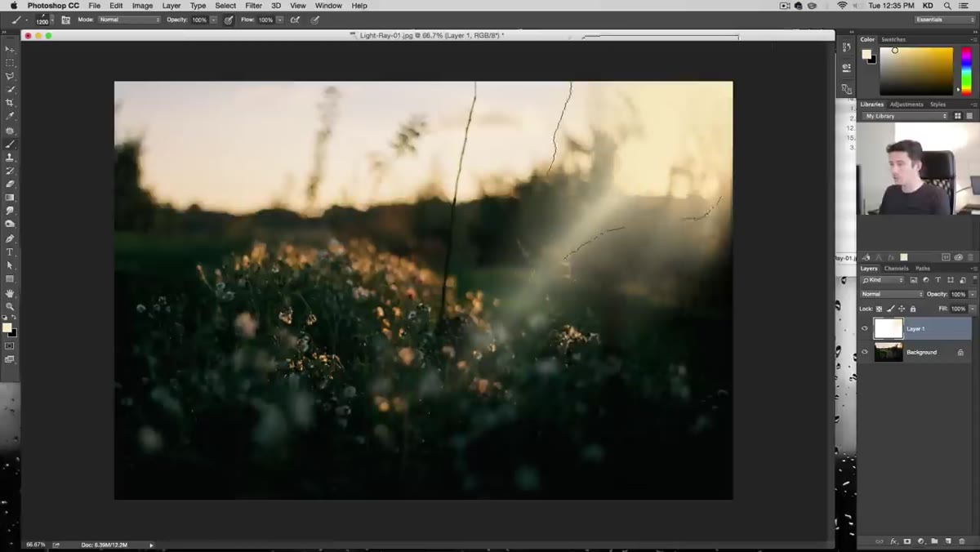980x552 pixels.
Task: Select the Rectangular Marquee tool
Action: pos(10,62)
